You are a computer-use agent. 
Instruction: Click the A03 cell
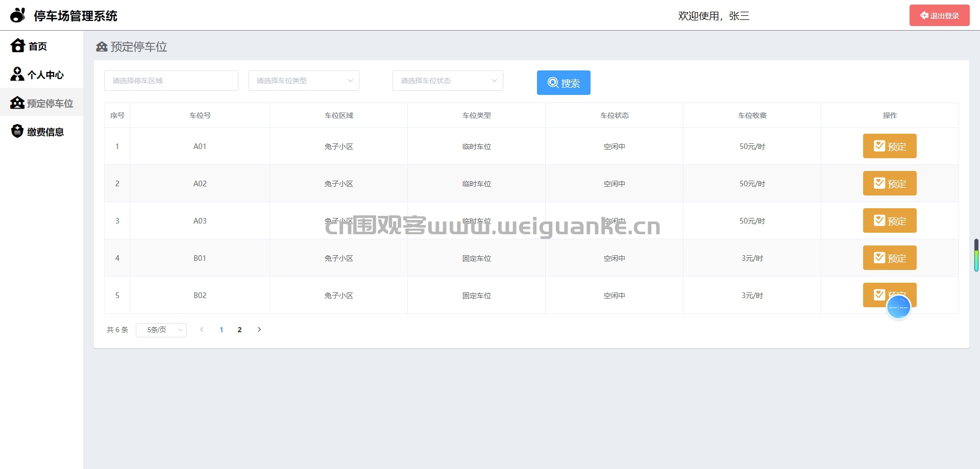pyautogui.click(x=200, y=221)
